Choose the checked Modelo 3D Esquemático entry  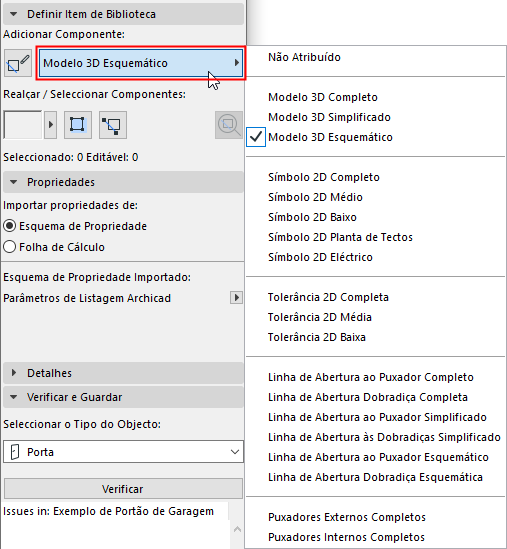[x=376, y=137]
